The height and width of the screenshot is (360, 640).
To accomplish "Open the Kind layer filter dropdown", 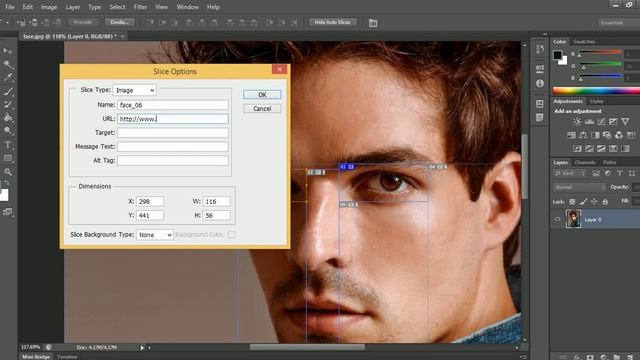I will (570, 173).
